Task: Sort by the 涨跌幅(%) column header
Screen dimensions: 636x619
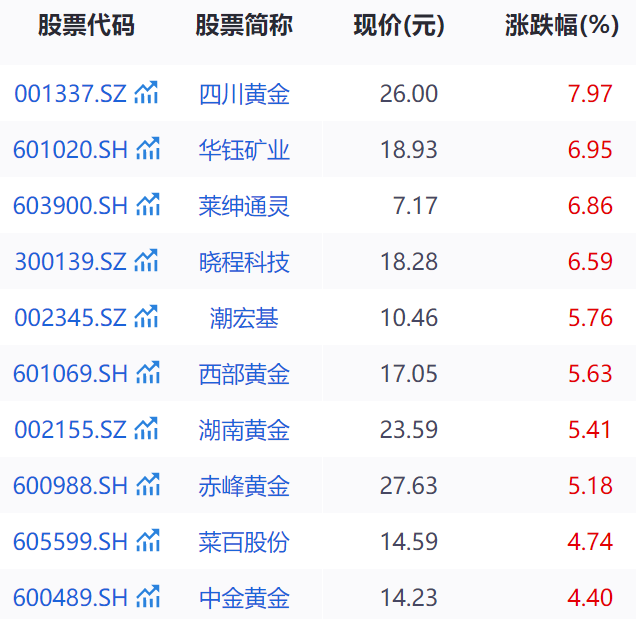Action: [x=562, y=27]
